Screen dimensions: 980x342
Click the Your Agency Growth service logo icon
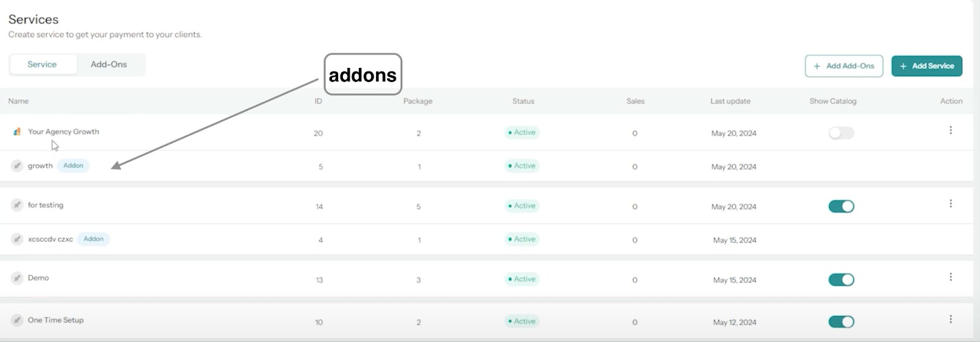17,132
